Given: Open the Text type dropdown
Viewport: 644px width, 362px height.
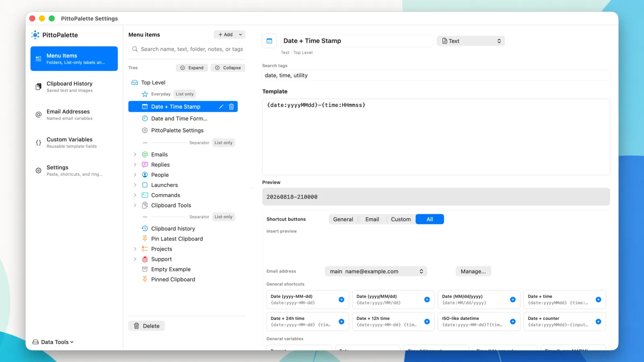Looking at the screenshot, I should pos(471,41).
